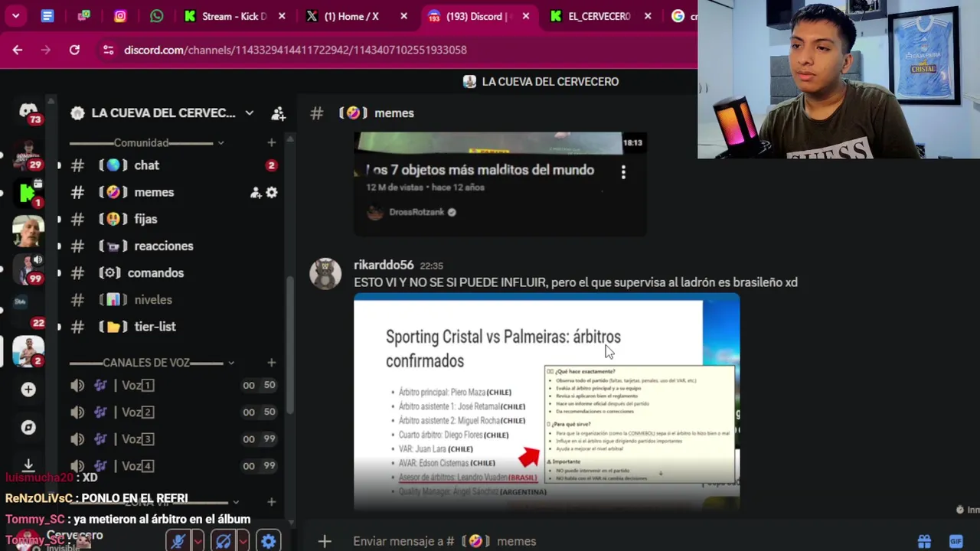Click invite members icon beside server name

(279, 113)
